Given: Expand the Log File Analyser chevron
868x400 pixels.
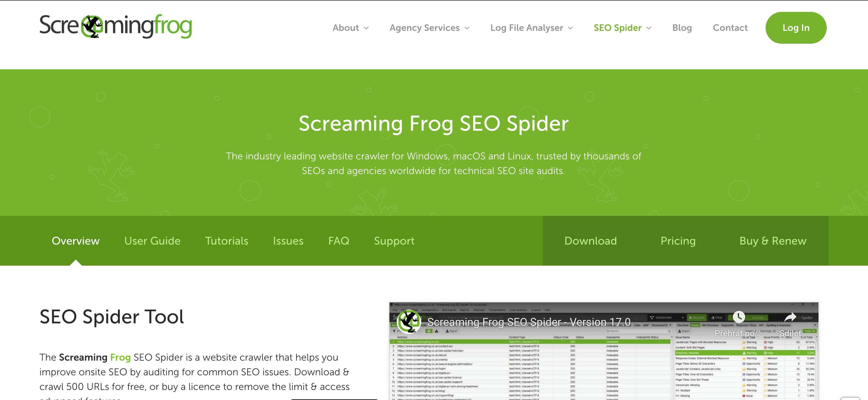Looking at the screenshot, I should 570,28.
